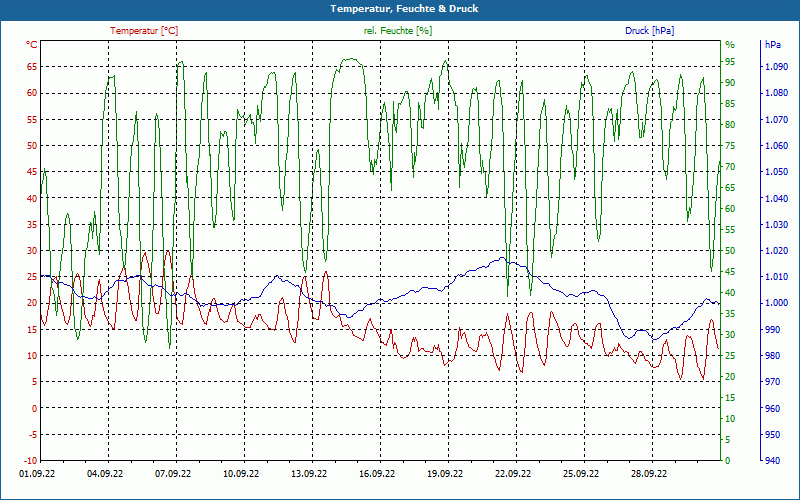Click the red '45' temperature axis value
The width and height of the screenshot is (800, 500).
(x=32, y=172)
